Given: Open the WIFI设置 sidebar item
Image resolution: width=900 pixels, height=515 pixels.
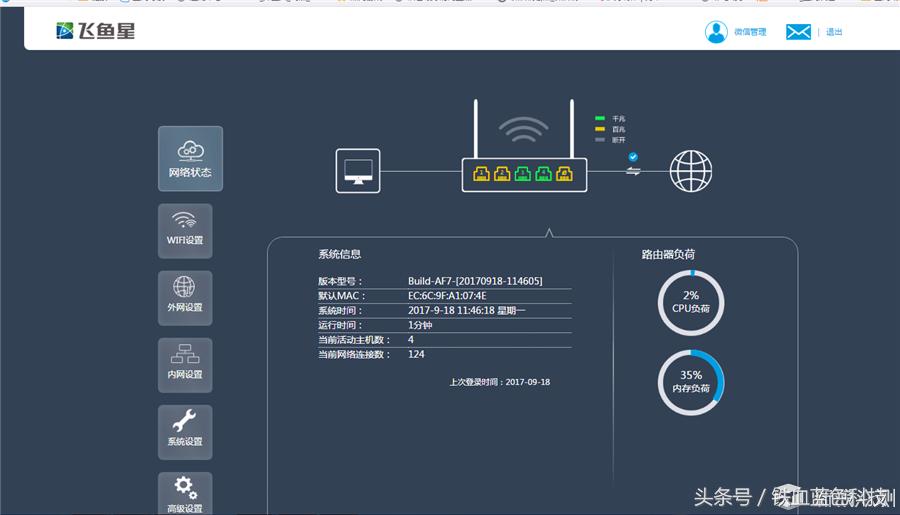Looking at the screenshot, I should pyautogui.click(x=185, y=231).
